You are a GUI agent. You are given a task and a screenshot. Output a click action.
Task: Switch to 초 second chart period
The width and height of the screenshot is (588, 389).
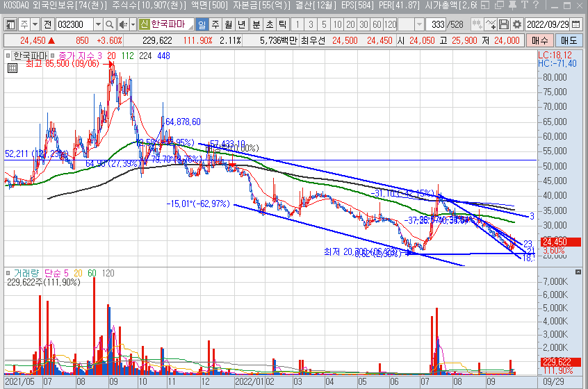coord(270,25)
